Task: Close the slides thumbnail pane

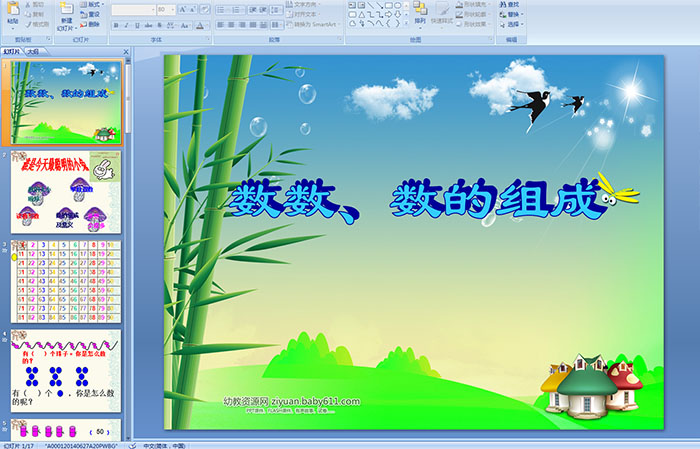Action: pyautogui.click(x=126, y=52)
